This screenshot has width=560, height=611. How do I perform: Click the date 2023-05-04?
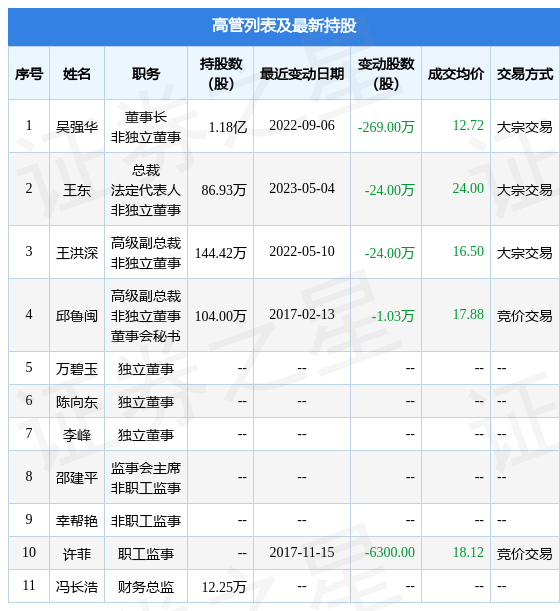302,189
